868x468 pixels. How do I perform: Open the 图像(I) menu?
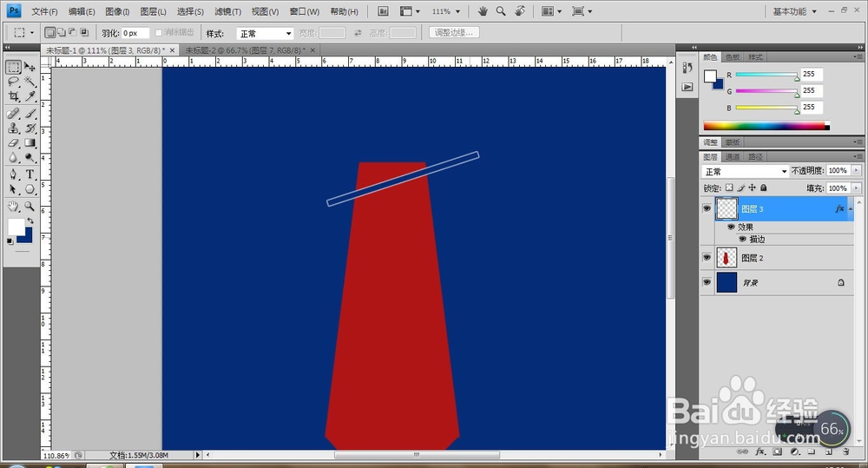(117, 11)
